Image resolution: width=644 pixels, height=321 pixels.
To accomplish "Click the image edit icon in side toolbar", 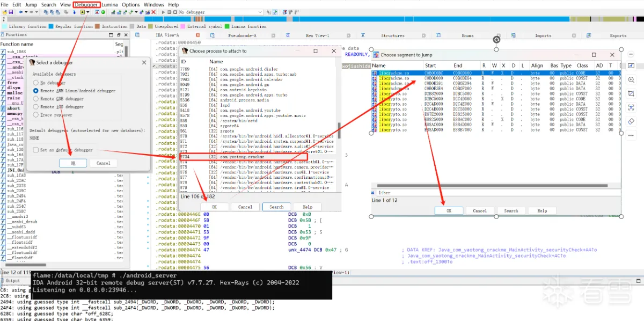I will click(x=631, y=65).
